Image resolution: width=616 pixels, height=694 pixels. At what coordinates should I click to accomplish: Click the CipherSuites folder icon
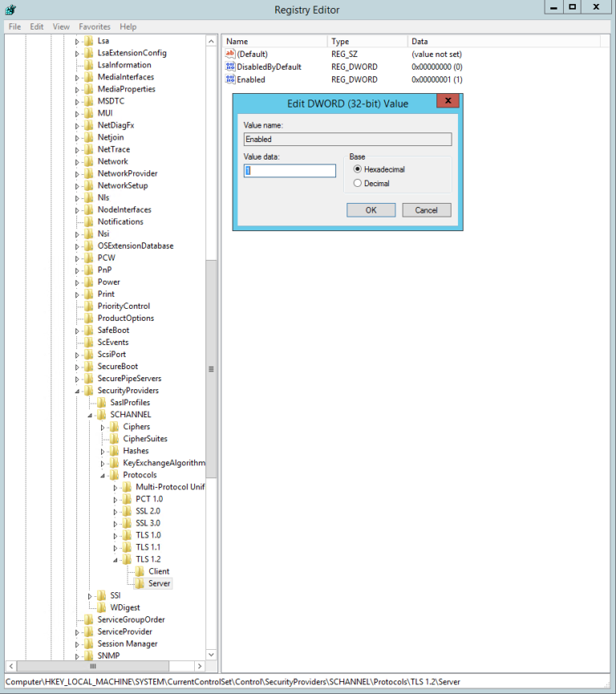[x=114, y=439]
